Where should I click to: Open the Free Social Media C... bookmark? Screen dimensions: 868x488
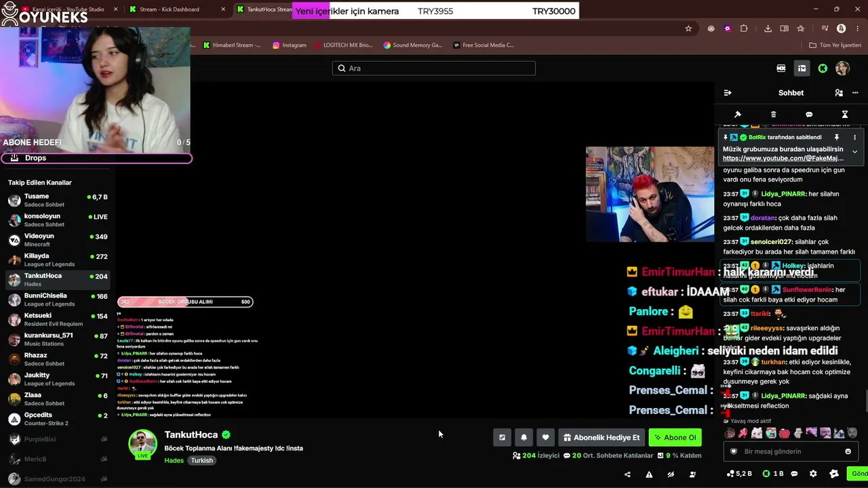tap(484, 45)
